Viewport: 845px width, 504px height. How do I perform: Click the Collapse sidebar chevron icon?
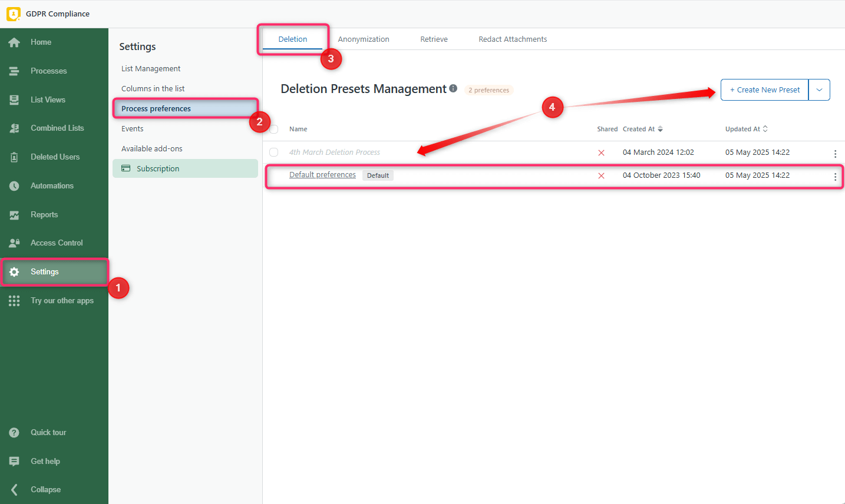pos(14,490)
